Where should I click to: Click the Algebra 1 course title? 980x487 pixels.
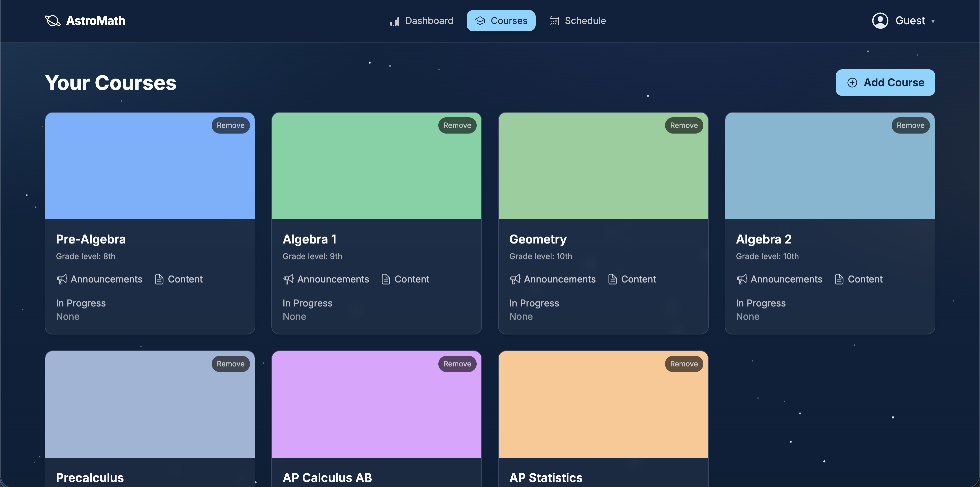309,239
